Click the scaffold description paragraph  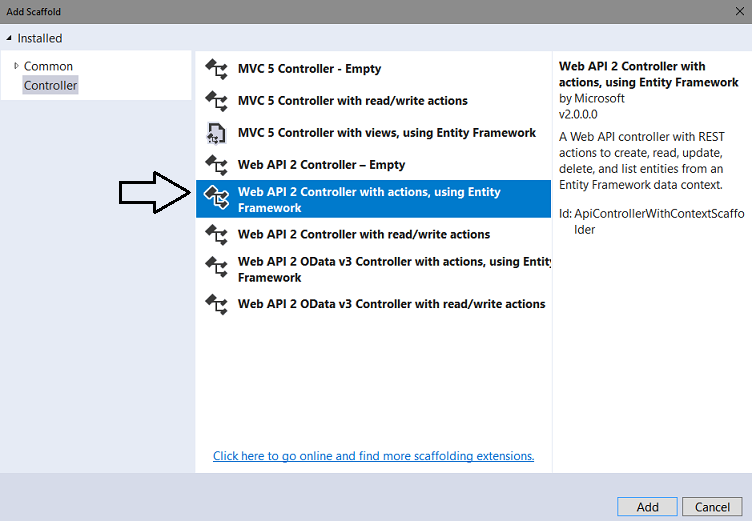pos(642,161)
